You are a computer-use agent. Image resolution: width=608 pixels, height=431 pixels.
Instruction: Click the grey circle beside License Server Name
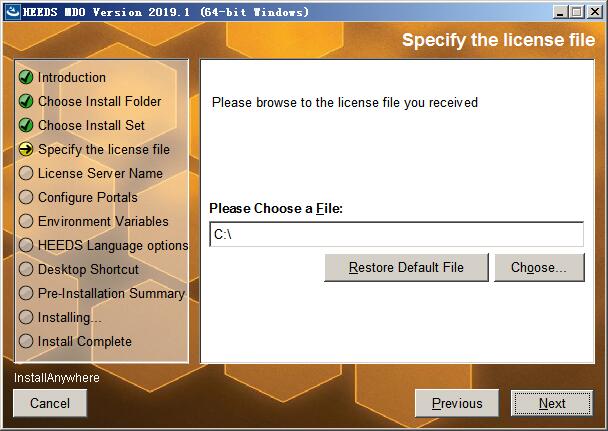(x=26, y=173)
